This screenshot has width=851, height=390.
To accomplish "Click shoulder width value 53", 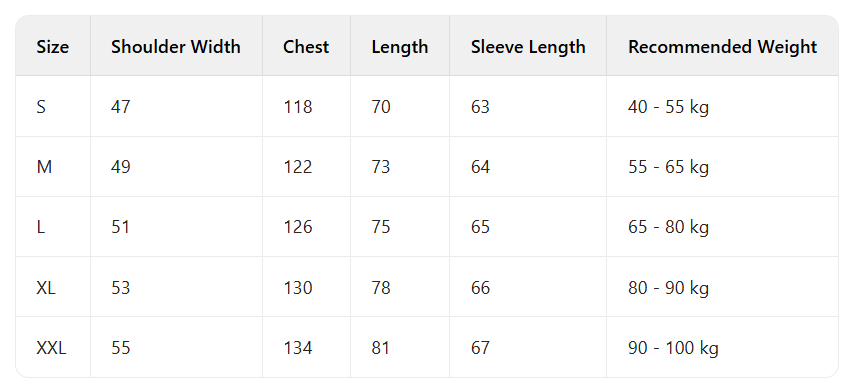I will click(x=121, y=287).
